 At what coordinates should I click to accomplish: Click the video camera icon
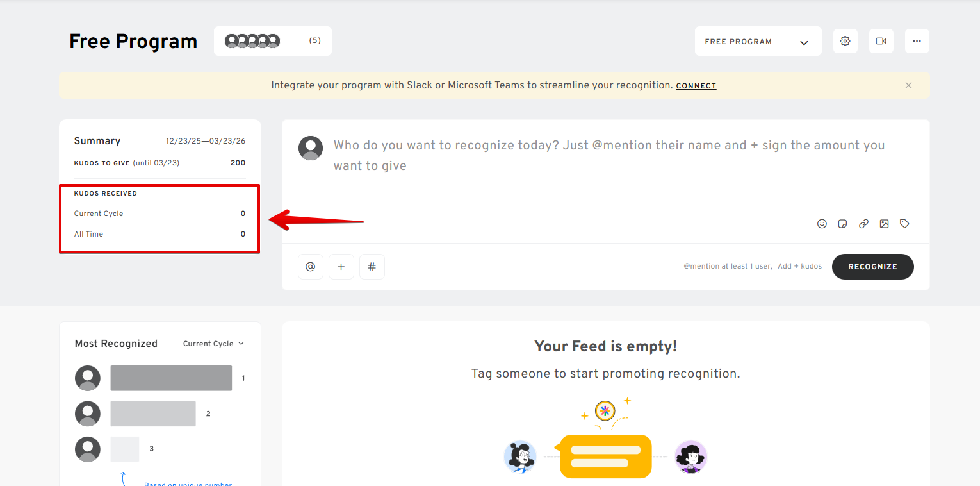(881, 41)
